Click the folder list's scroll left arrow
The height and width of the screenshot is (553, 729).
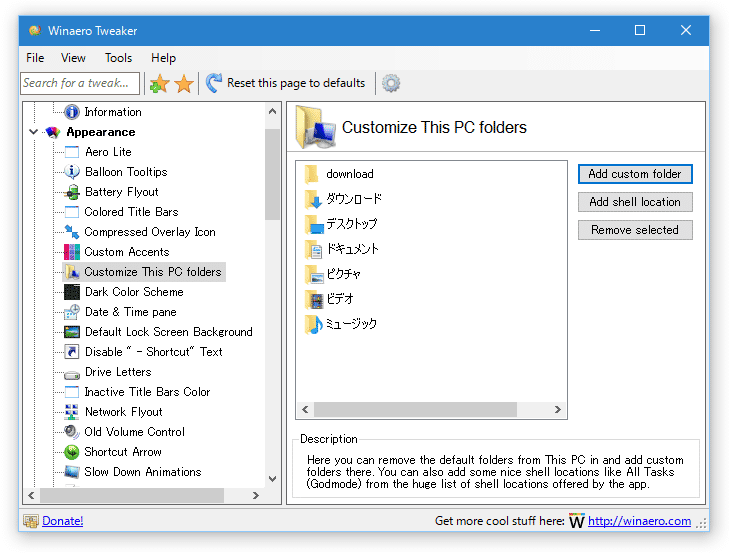coord(305,410)
